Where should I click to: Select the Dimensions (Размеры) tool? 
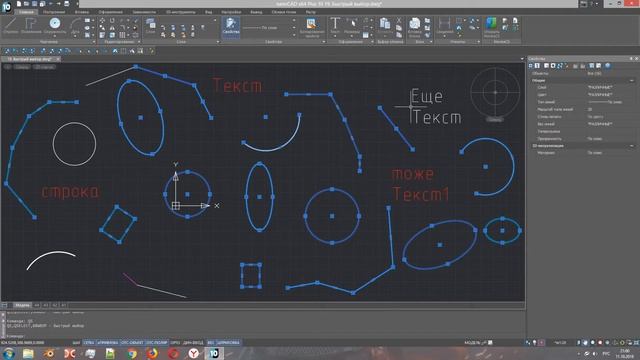click(x=352, y=25)
